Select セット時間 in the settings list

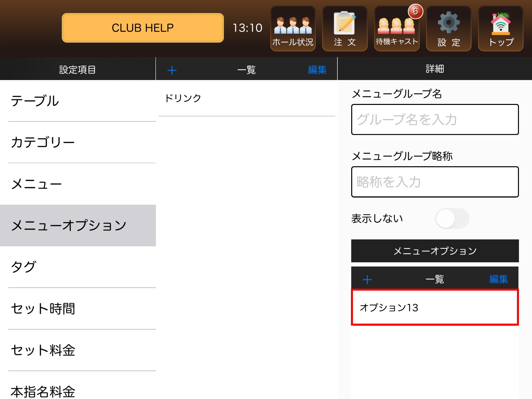tap(78, 309)
